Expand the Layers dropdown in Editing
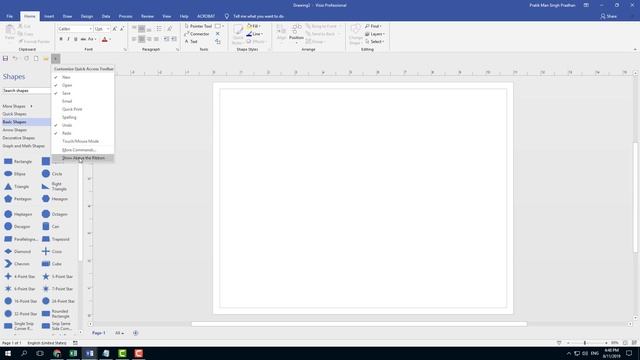Viewport: 640px width, 360px height. click(374, 34)
